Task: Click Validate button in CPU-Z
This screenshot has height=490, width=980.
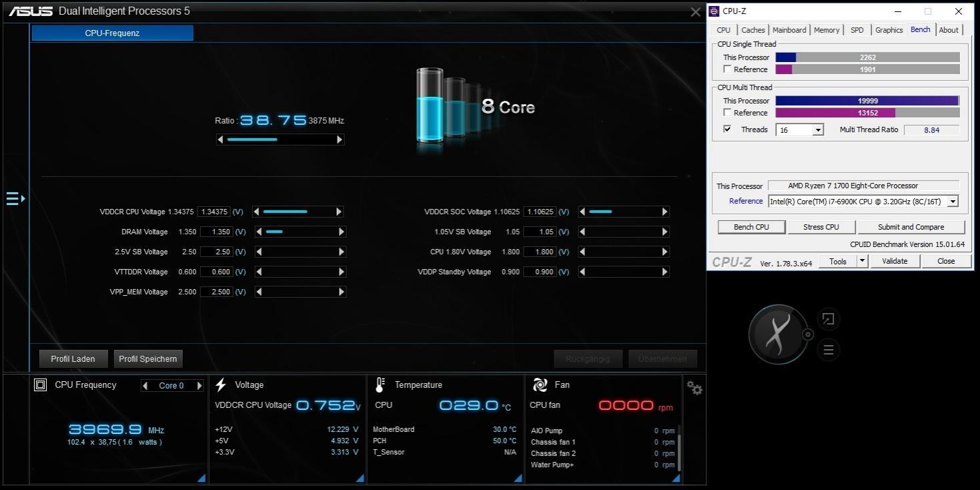Action: click(895, 261)
